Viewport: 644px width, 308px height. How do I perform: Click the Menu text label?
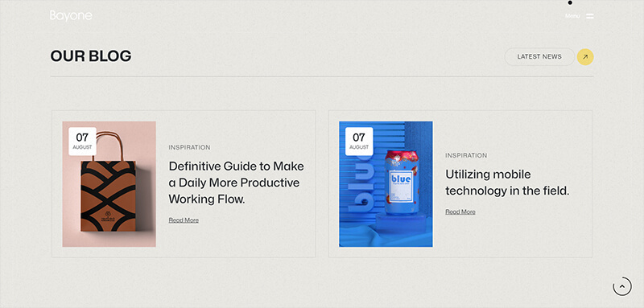572,16
